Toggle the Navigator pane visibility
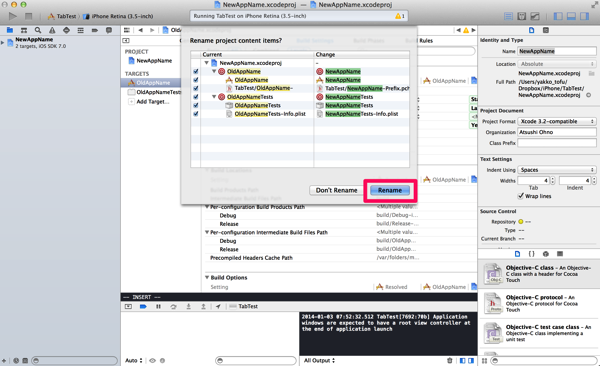Viewport: 600px width, 366px height. [558, 16]
